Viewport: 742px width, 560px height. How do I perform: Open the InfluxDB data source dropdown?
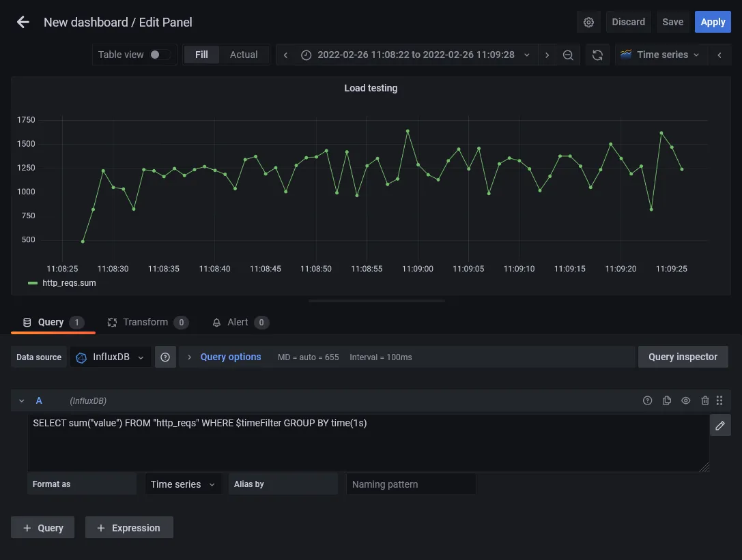tap(111, 357)
